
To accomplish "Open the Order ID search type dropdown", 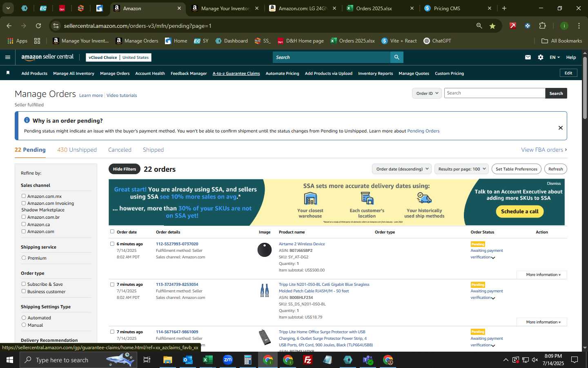I will click(x=427, y=93).
